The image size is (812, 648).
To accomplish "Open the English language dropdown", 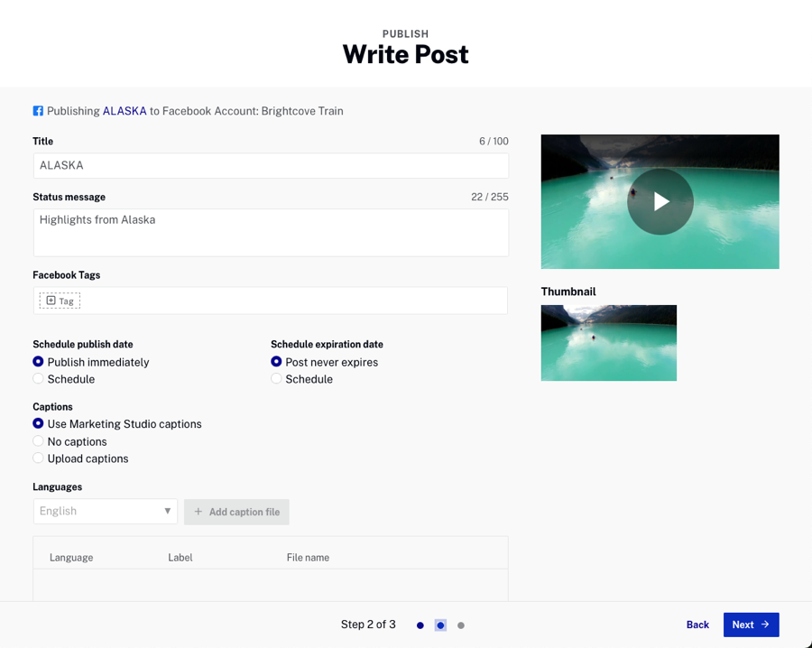I will pos(106,512).
